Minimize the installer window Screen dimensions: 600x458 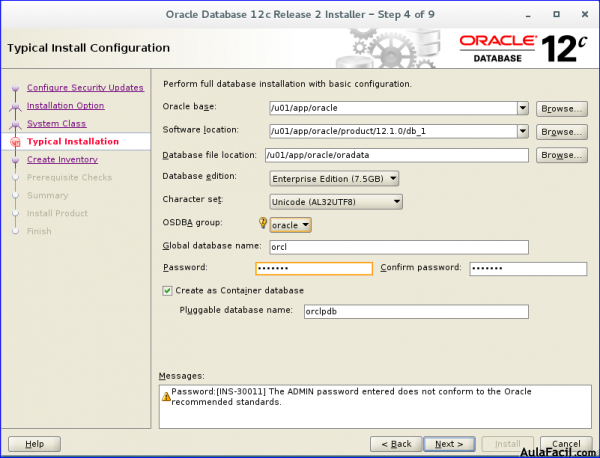click(x=528, y=15)
